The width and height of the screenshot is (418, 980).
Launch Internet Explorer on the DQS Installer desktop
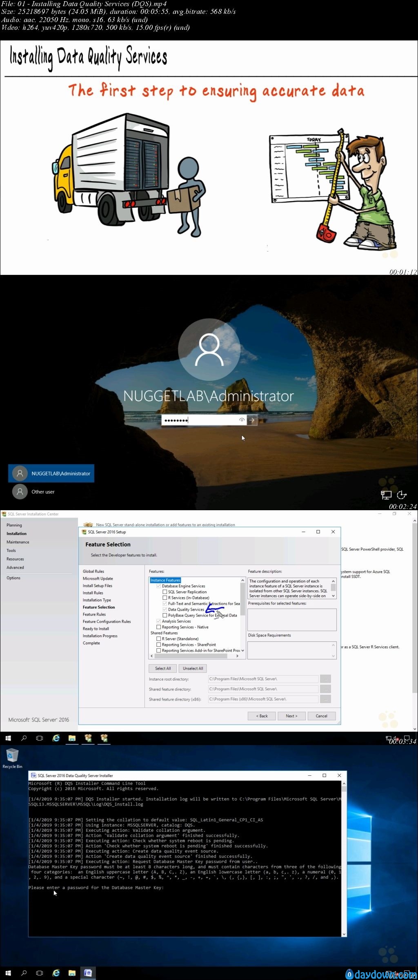click(x=56, y=973)
